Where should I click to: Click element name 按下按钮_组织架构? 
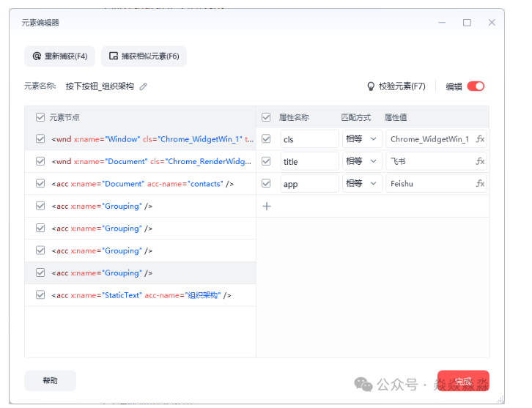tap(100, 86)
